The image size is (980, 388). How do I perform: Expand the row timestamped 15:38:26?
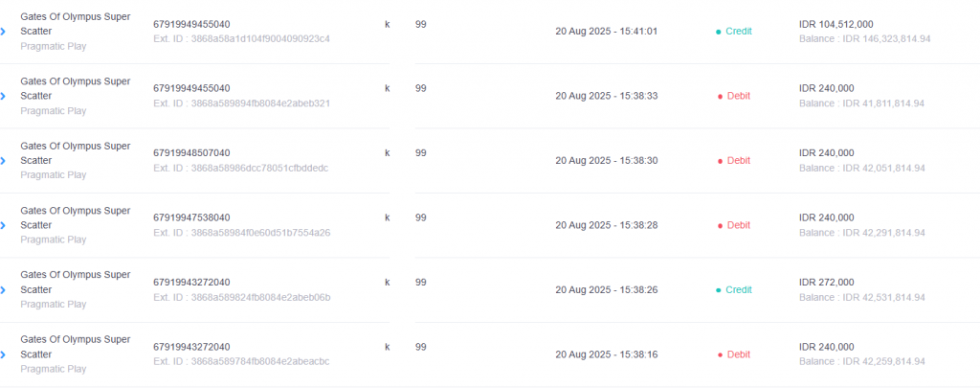tap(3, 289)
